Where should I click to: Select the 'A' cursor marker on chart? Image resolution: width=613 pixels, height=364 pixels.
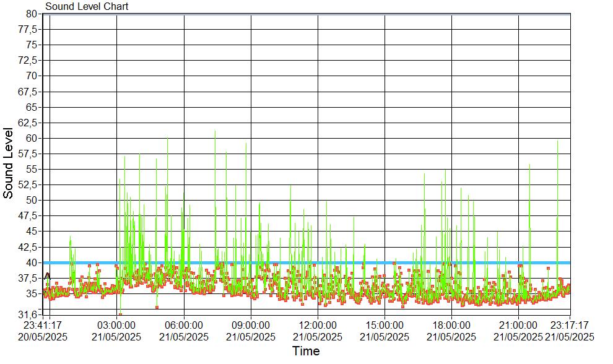47,276
